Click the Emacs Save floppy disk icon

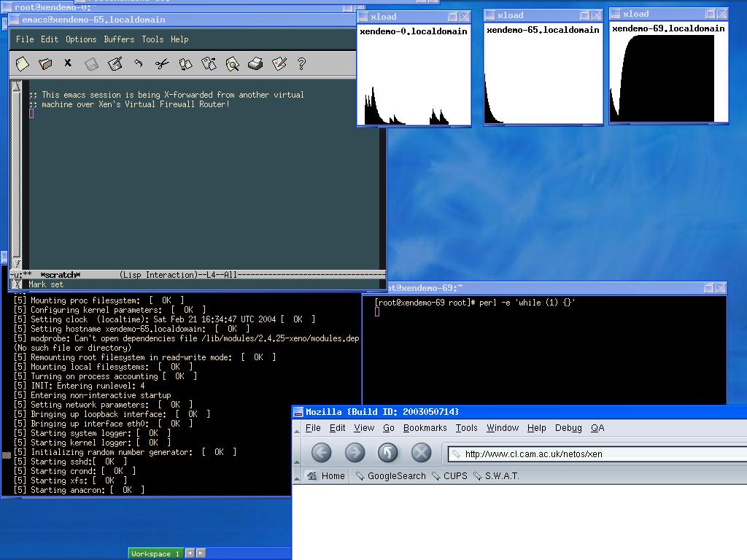click(91, 64)
